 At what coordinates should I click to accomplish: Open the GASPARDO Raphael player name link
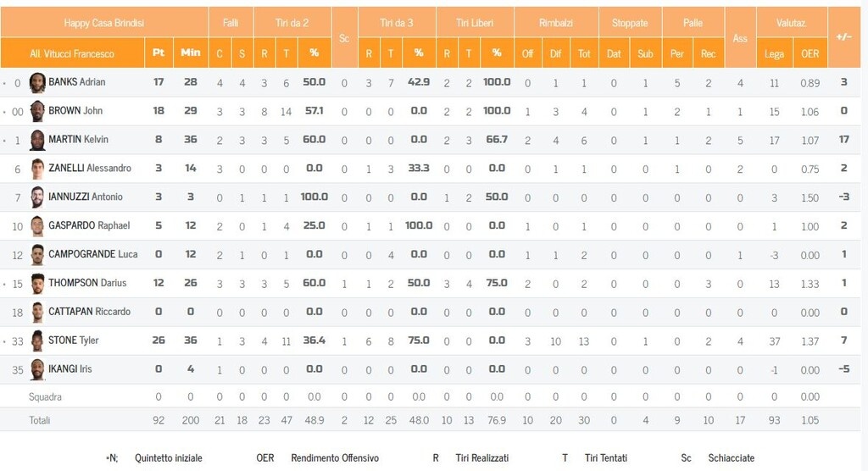[89, 226]
